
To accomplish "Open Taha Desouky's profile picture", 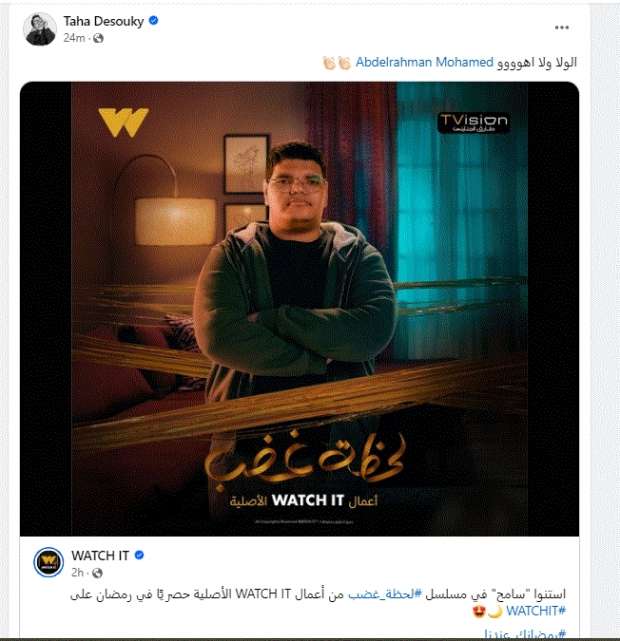I will pos(40,29).
